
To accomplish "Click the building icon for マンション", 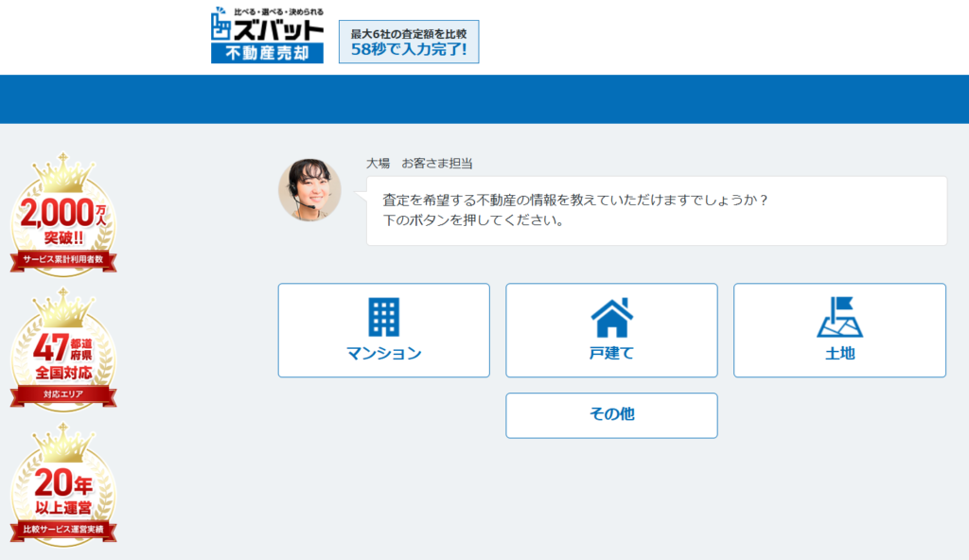I will (383, 318).
